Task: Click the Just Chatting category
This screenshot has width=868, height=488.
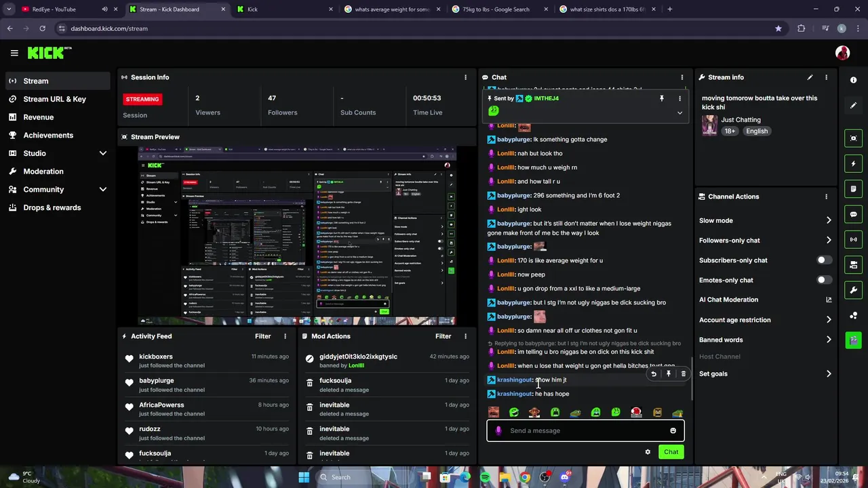Action: [x=741, y=120]
